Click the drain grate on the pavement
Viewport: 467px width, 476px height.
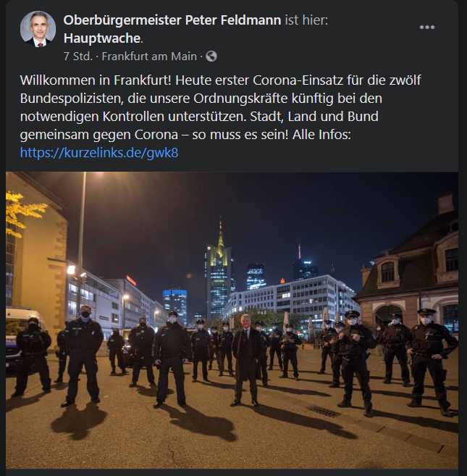point(323,411)
